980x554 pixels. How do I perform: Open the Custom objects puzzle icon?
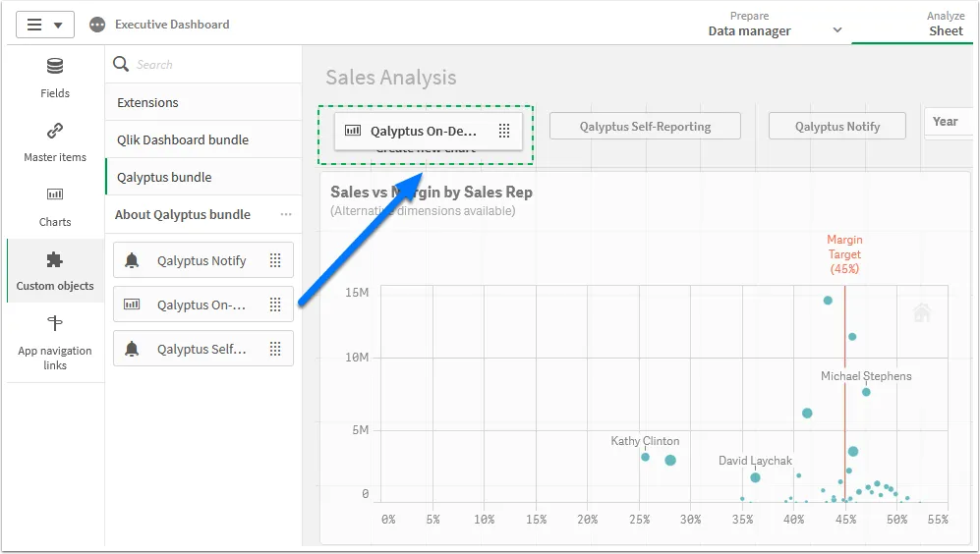point(55,261)
